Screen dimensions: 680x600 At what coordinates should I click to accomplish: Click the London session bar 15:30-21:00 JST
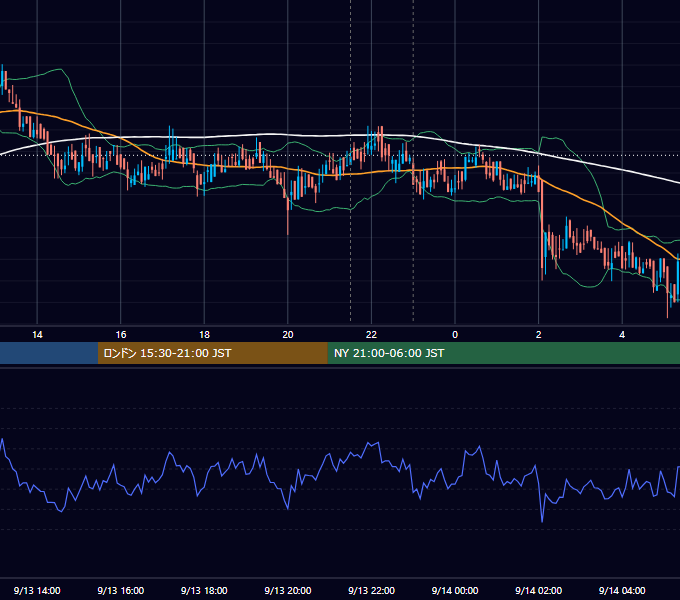tap(212, 353)
